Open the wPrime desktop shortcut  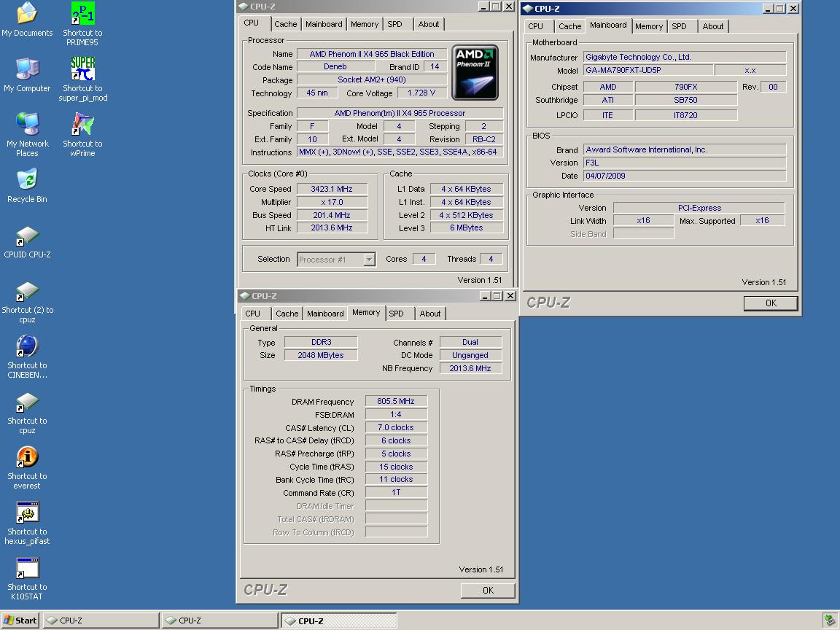tap(82, 125)
